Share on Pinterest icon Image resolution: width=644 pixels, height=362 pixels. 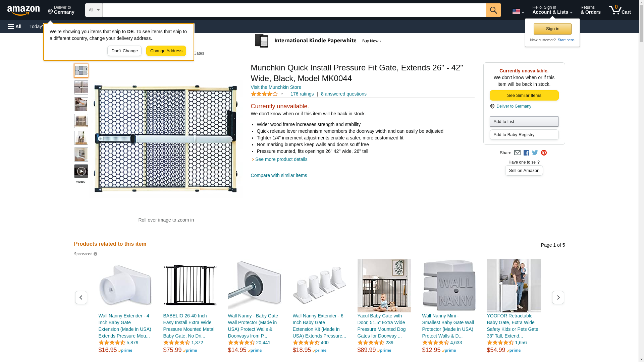point(544,153)
